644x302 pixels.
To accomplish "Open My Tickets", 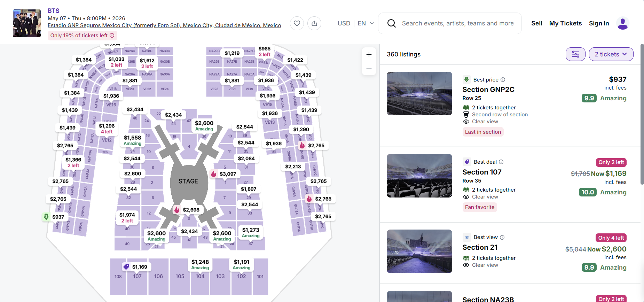I will coord(565,23).
